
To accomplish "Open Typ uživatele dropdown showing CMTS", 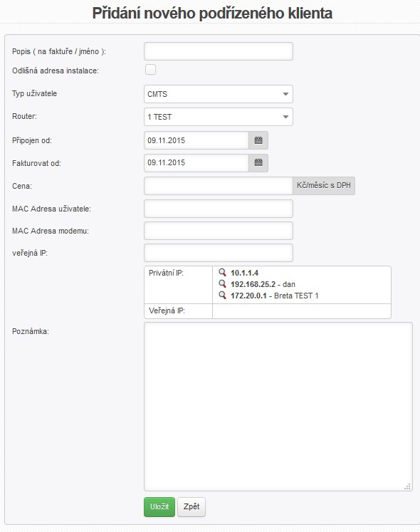I will (x=219, y=94).
